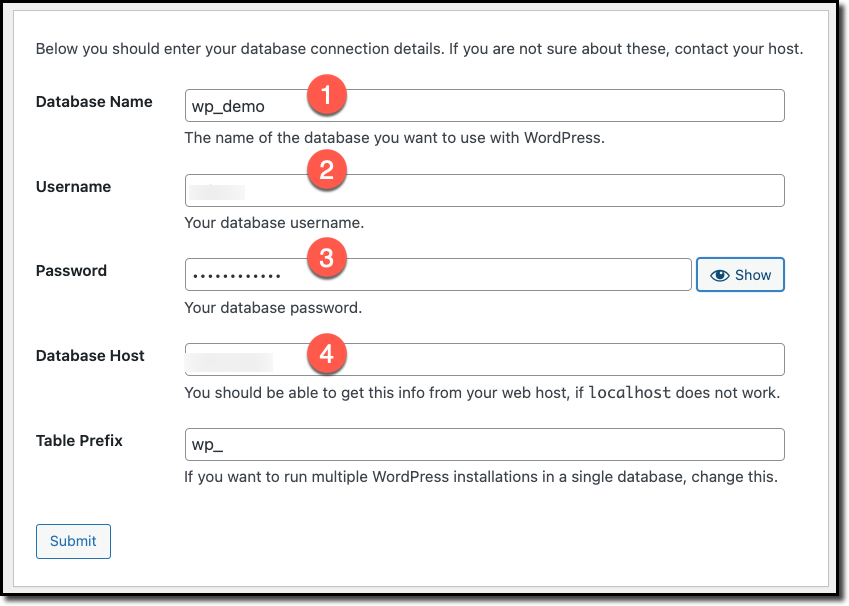The width and height of the screenshot is (849, 606).
Task: Click the Table Prefix field showing wp_
Action: [x=450, y=444]
